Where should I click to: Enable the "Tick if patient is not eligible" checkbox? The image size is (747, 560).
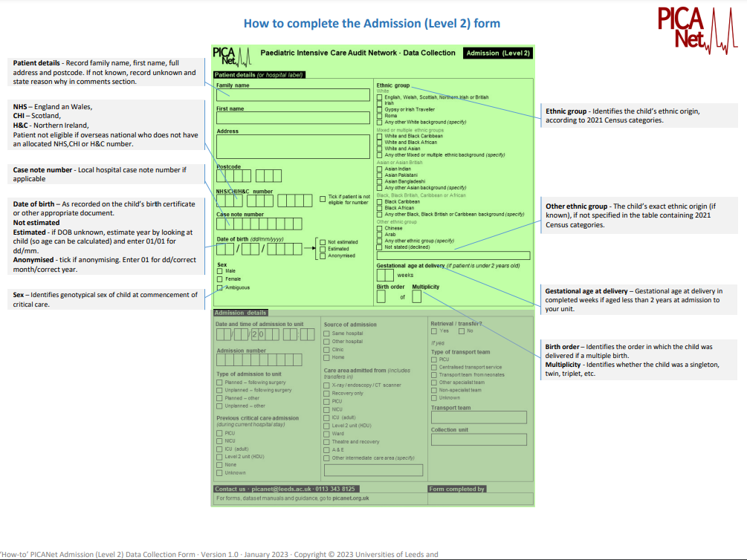click(322, 199)
